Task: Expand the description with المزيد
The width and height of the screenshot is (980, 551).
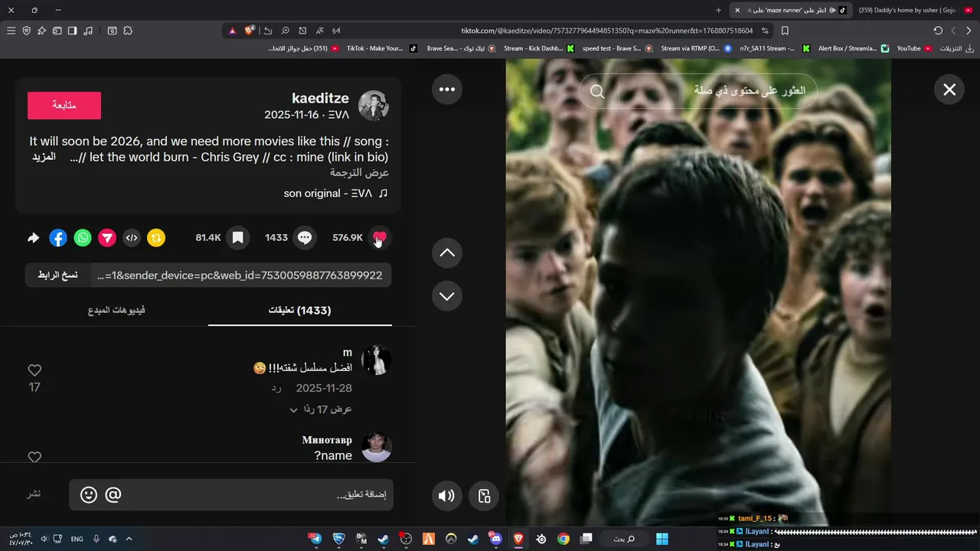Action: pyautogui.click(x=44, y=157)
